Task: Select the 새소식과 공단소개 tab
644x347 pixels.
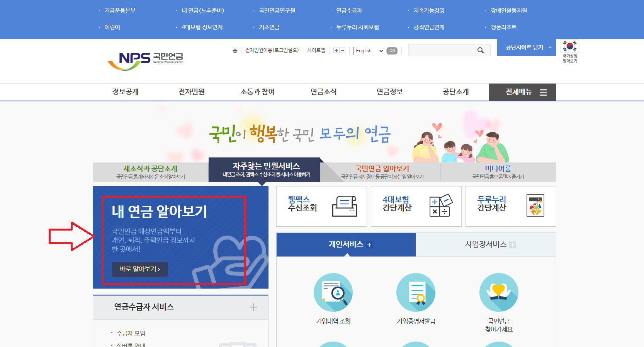Action: tap(151, 172)
